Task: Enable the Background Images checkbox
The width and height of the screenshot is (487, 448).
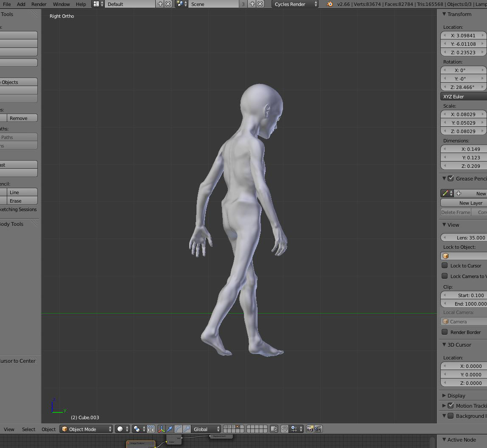Action: (451, 416)
